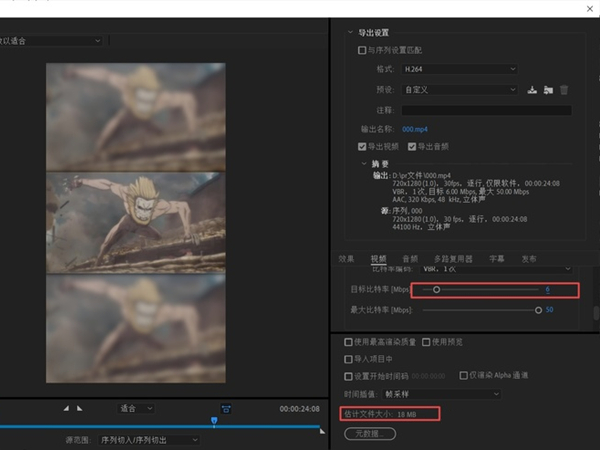Click the import preset icon
Image resolution: width=600 pixels, height=450 pixels.
pos(548,89)
